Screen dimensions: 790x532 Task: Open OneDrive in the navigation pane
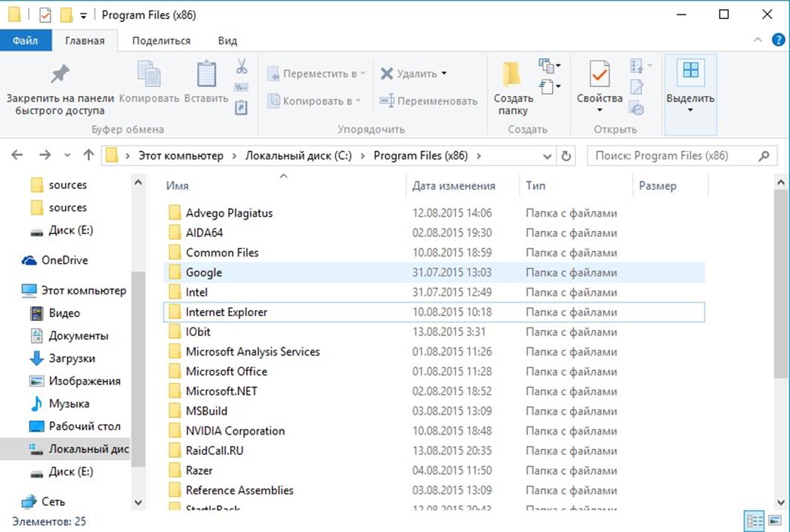[64, 260]
